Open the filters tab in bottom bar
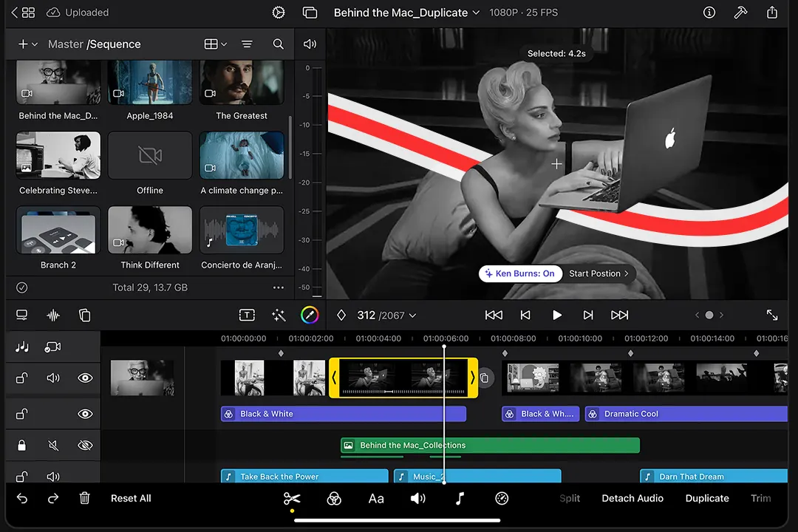 point(334,499)
